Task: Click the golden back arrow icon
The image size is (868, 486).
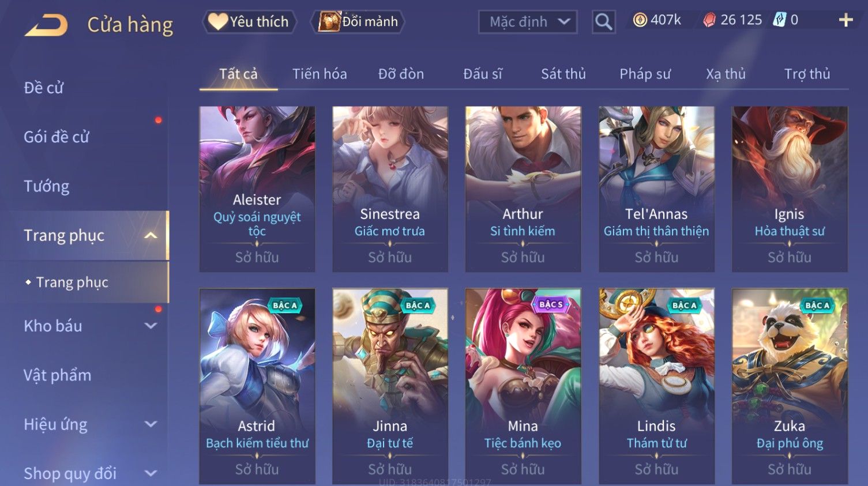Action: point(46,25)
